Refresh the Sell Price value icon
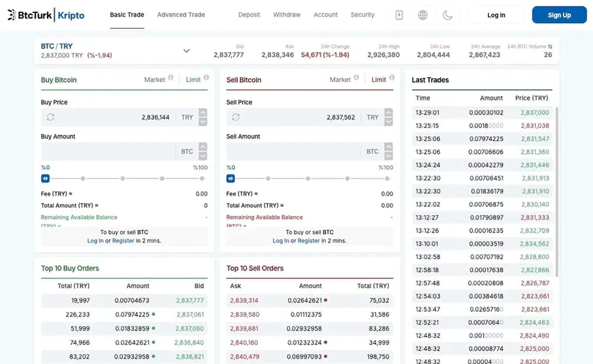 236,117
